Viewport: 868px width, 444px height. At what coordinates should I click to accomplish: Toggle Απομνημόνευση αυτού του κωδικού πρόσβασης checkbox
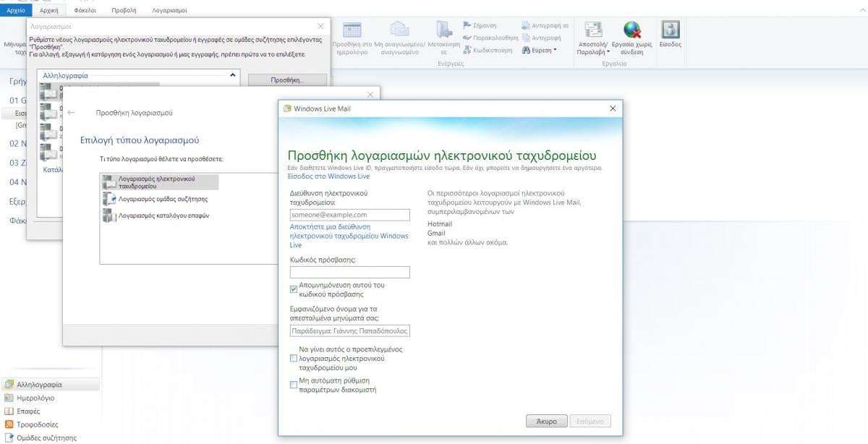point(294,289)
